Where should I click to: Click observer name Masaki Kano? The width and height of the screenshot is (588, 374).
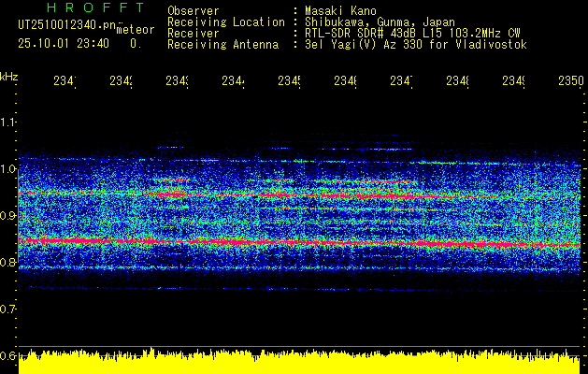point(341,10)
